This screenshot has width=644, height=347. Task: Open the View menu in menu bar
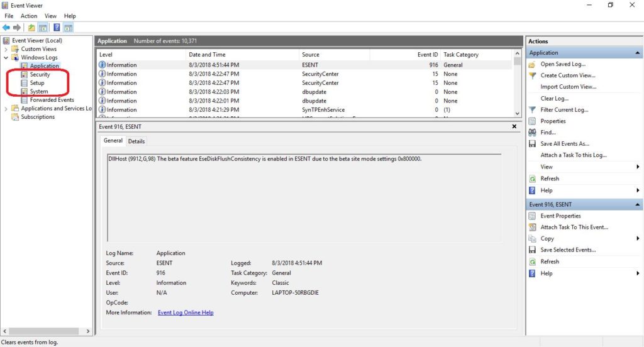(50, 16)
